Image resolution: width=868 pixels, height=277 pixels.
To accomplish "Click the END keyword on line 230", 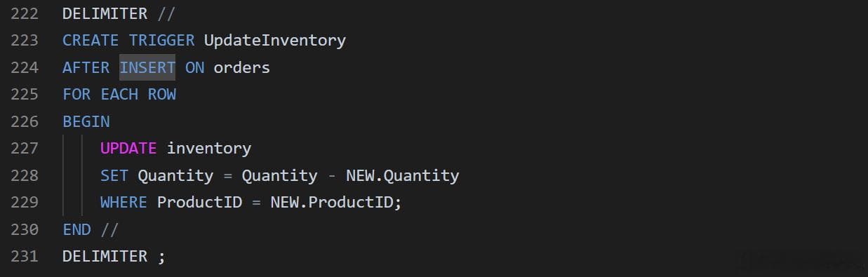I will tap(76, 229).
